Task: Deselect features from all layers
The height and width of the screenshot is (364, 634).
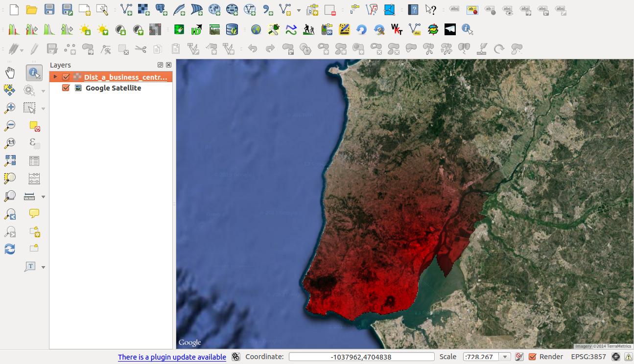Action: pyautogui.click(x=34, y=126)
